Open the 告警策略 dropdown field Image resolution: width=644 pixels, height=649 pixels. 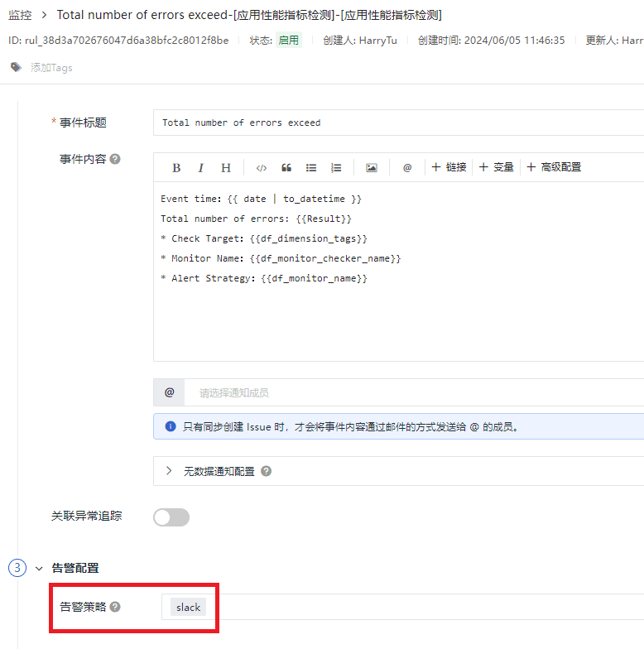point(402,607)
